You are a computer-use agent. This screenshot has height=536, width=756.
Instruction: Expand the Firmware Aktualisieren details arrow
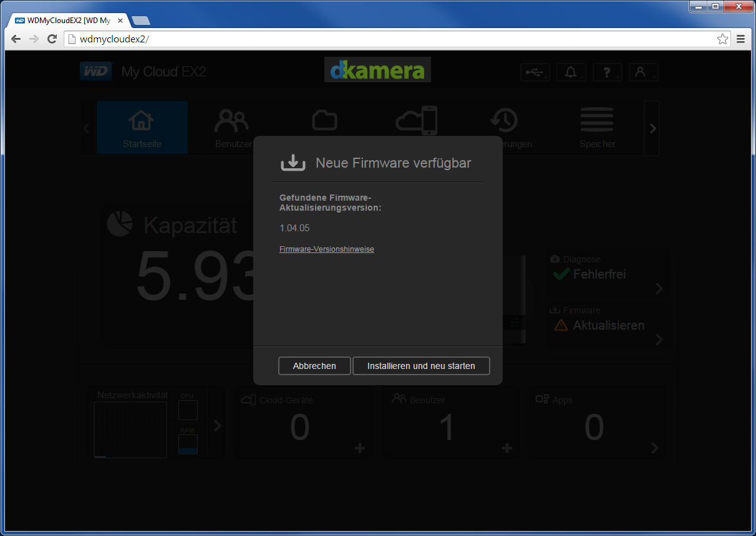(x=659, y=340)
